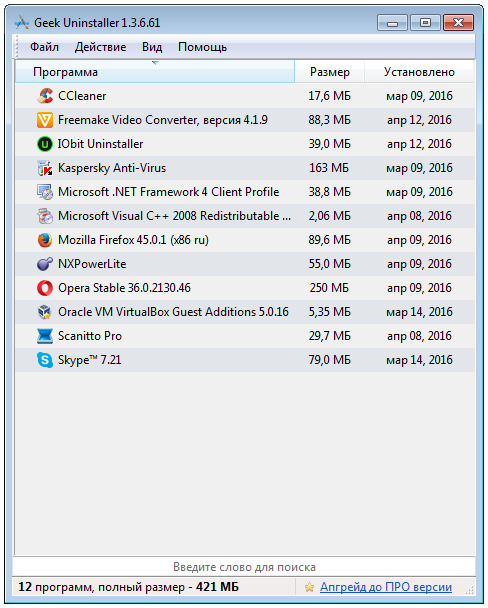Screen dimensions: 488x608
Task: Select Freemake Video Converter, версия 4.1.9
Action: 163,120
